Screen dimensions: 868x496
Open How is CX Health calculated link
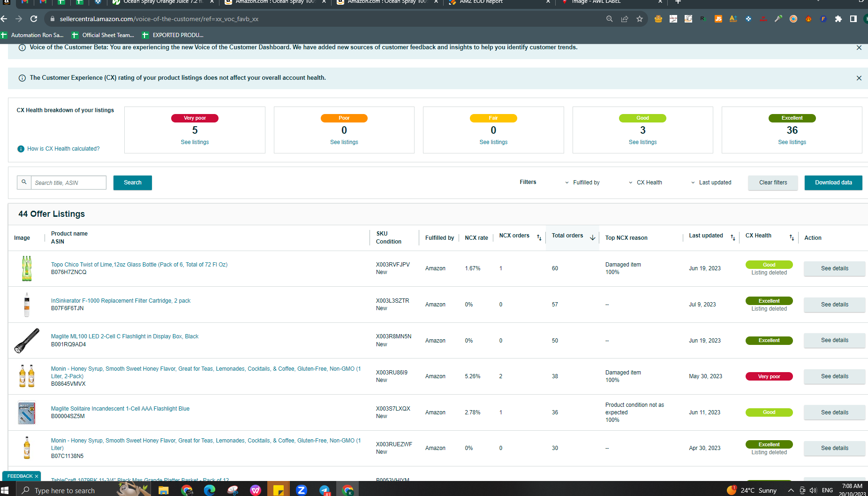(x=63, y=149)
